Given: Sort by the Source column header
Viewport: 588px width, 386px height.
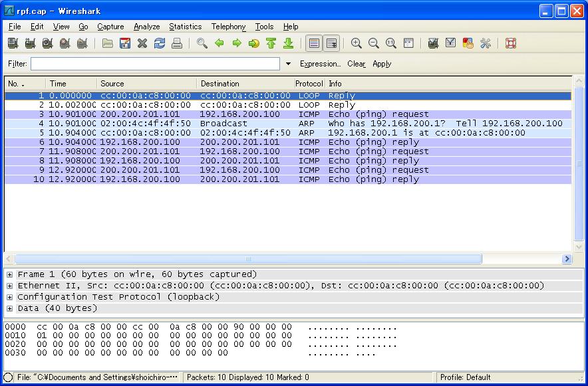Looking at the screenshot, I should (146, 84).
